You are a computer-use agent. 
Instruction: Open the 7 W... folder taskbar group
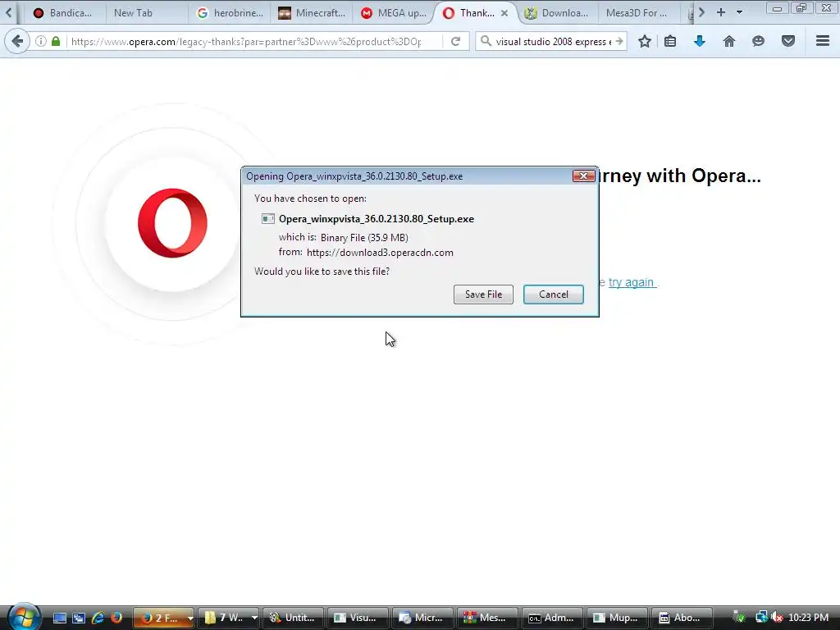click(x=228, y=618)
